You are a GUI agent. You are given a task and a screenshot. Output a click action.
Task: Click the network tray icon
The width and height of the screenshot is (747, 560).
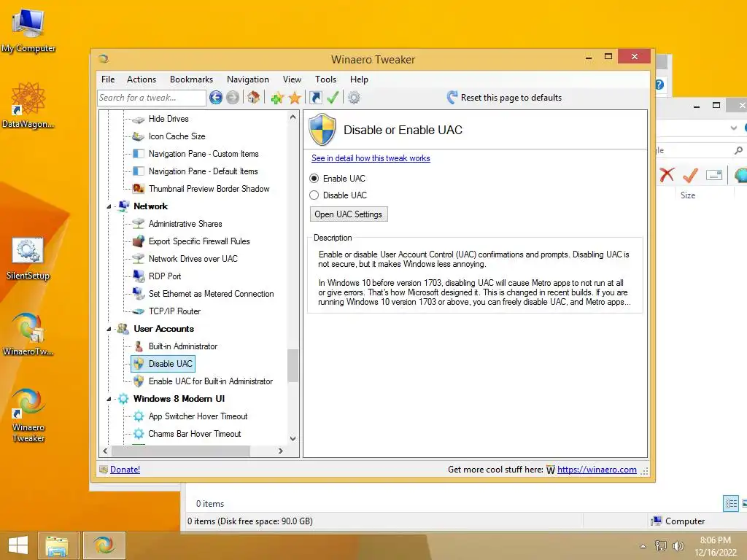[x=661, y=546]
